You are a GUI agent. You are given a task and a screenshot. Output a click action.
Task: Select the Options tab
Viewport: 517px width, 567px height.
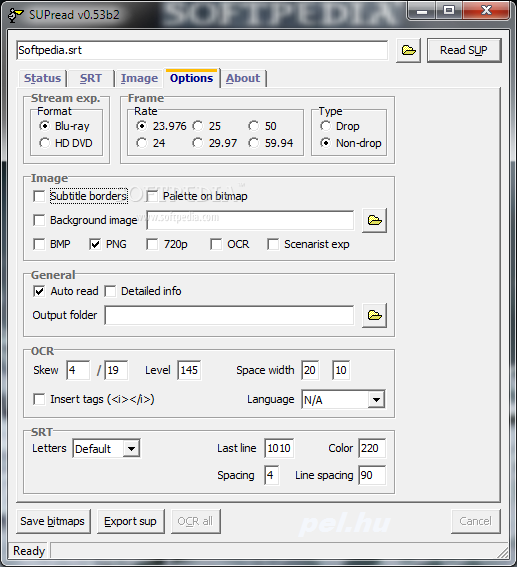point(192,78)
